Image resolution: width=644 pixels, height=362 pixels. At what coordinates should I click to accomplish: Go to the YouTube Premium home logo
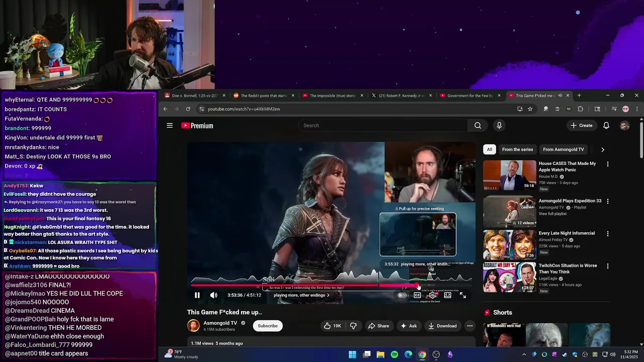pos(197,126)
